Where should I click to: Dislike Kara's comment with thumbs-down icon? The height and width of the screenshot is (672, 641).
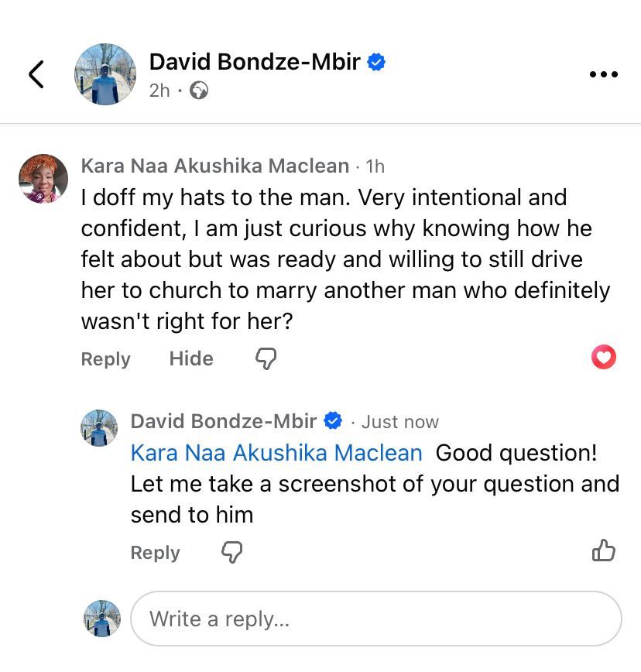point(266,358)
